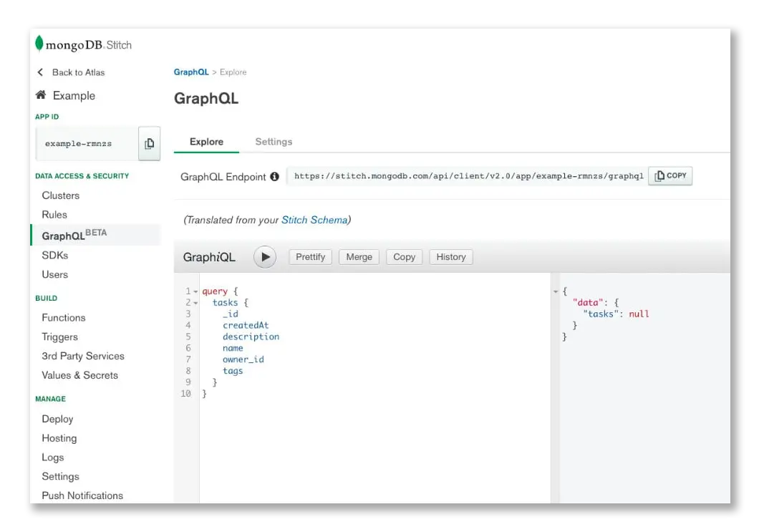Open Logs under Manage
This screenshot has height=532, width=759.
53,458
